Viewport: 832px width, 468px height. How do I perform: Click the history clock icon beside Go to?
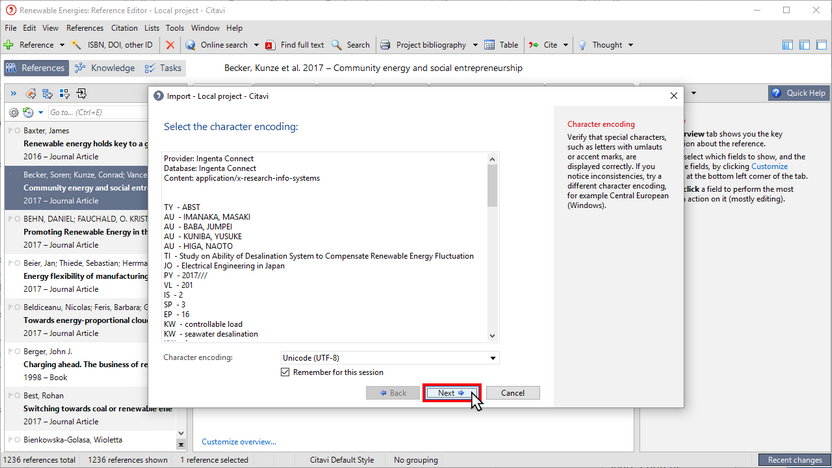point(28,112)
